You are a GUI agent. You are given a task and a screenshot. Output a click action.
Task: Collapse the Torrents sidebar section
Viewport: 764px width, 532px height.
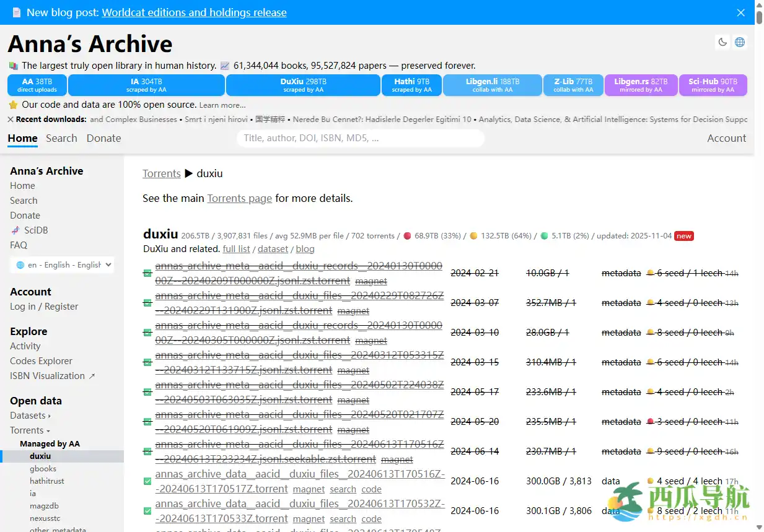pos(30,430)
